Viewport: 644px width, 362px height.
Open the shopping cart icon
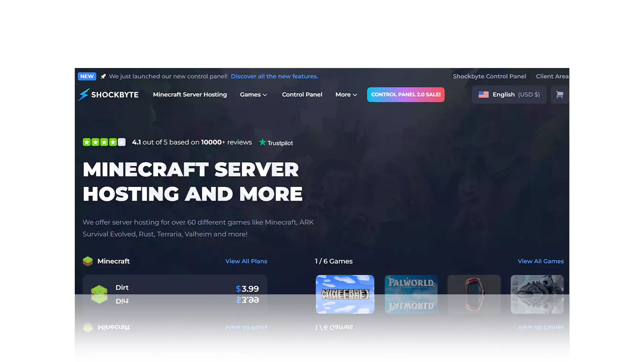[559, 95]
